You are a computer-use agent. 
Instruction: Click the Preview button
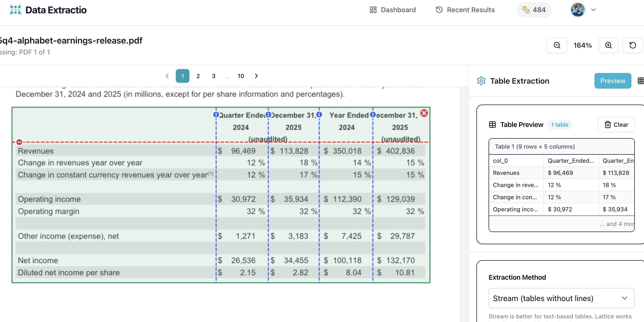612,81
